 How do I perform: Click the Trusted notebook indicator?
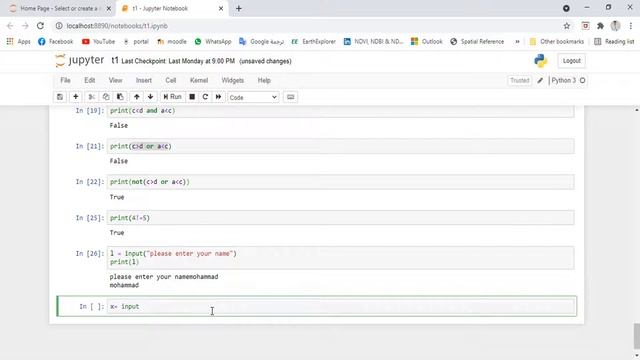point(520,80)
